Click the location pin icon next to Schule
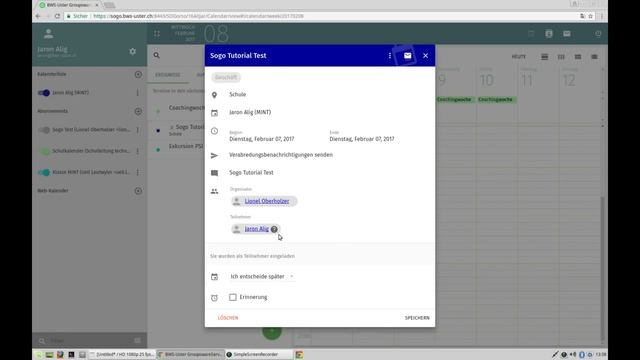The image size is (640, 360). pos(214,95)
